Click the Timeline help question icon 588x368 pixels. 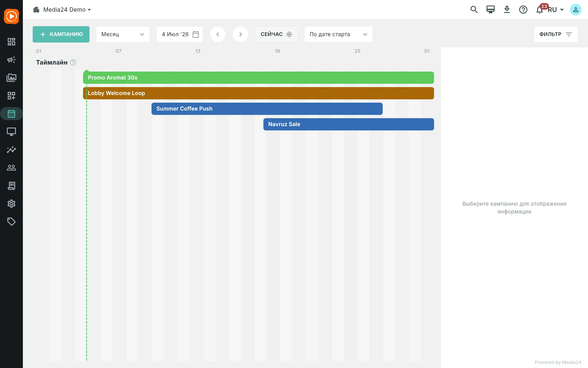tap(73, 63)
